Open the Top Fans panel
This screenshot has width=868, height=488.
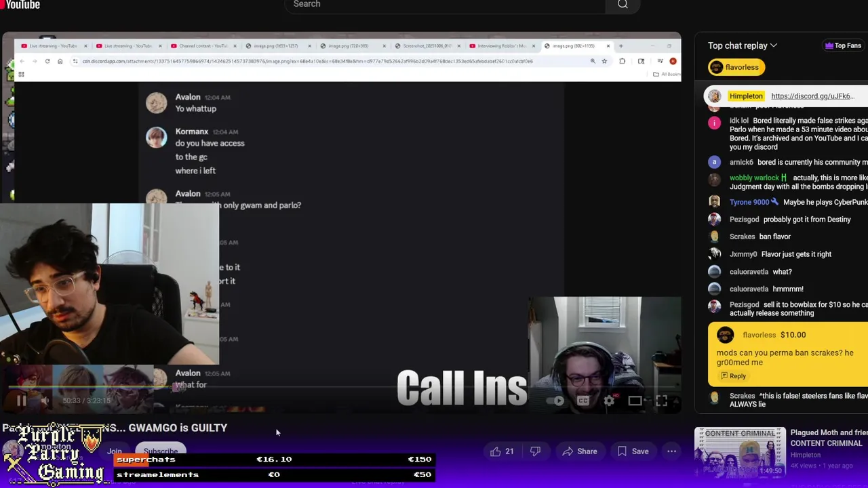pos(842,45)
